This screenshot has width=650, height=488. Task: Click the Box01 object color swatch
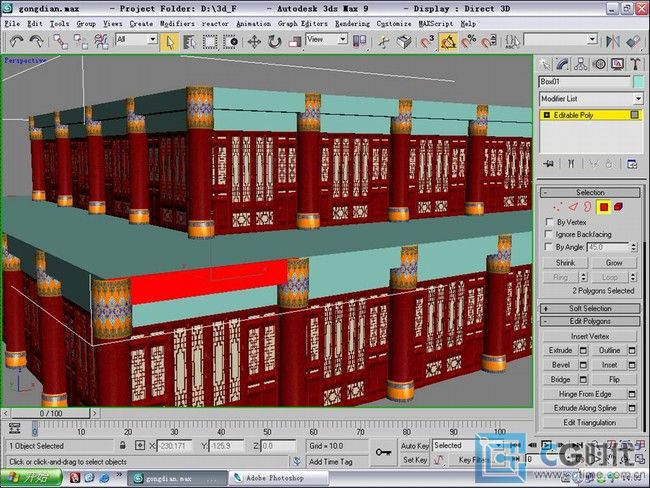638,82
